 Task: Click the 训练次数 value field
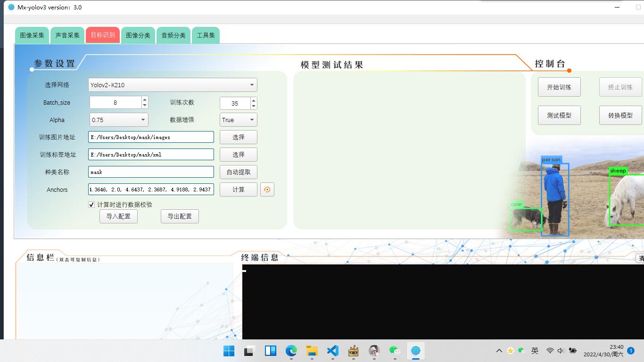(235, 103)
